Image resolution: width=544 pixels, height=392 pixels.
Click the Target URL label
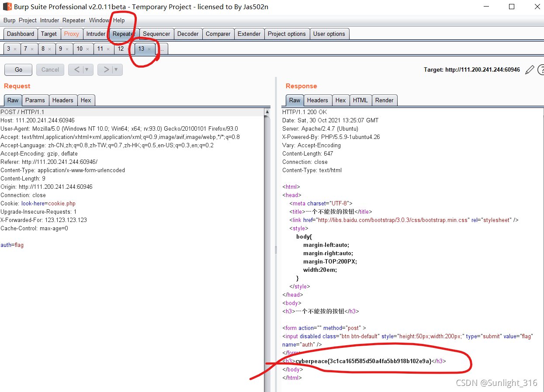click(472, 70)
